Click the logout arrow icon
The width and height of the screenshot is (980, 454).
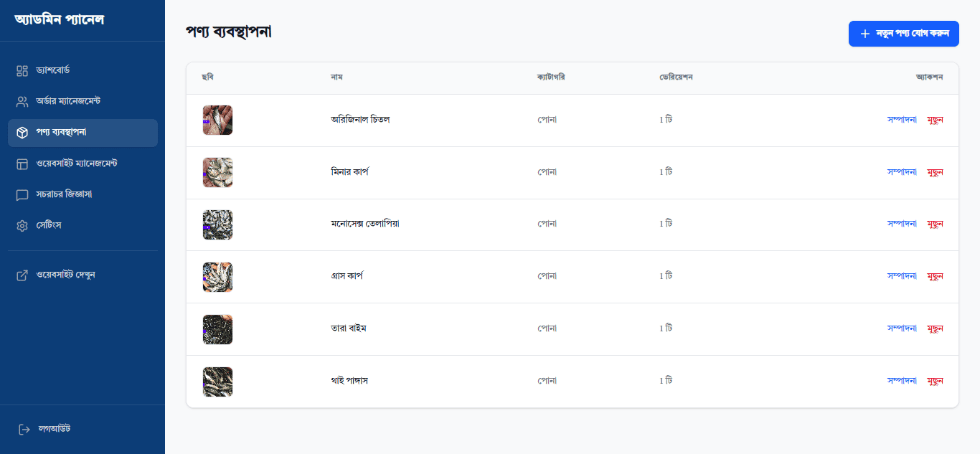24,429
